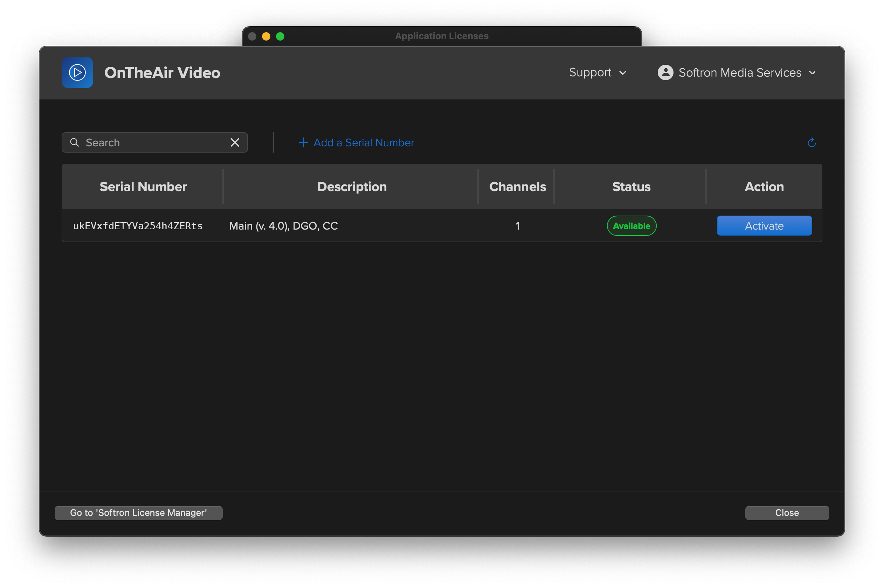
Task: Click the green Available status badge
Action: [631, 226]
